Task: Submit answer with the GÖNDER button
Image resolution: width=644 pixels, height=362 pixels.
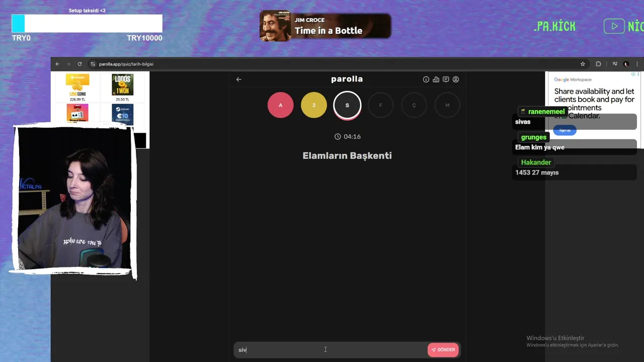Action: 443,350
